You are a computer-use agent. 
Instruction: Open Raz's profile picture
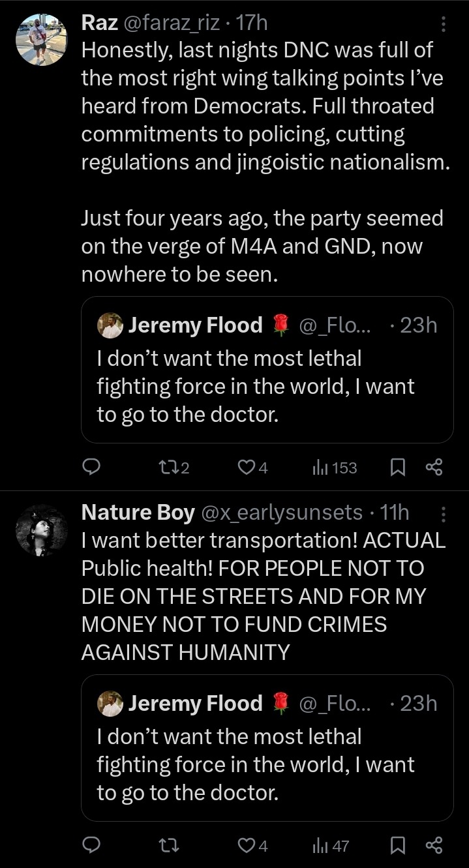click(41, 39)
